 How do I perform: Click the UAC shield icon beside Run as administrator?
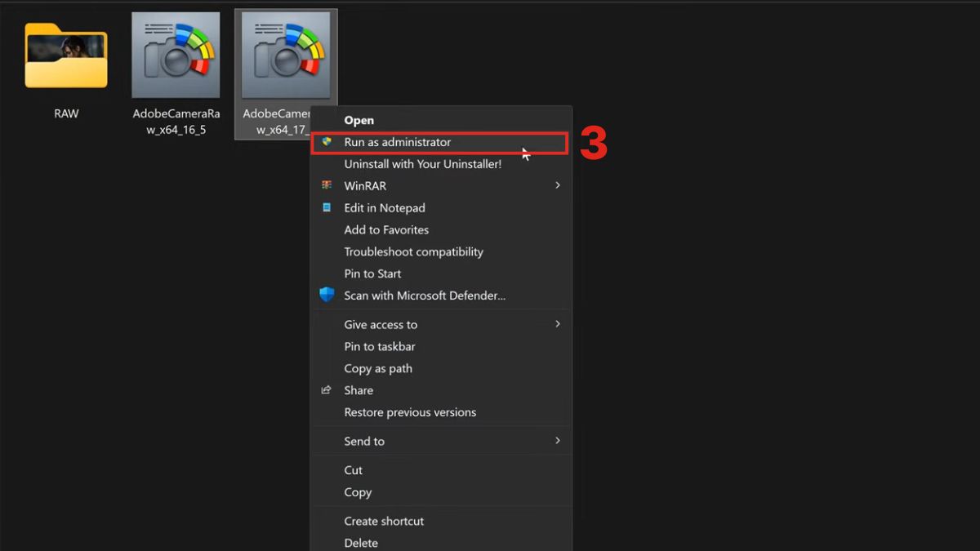(x=327, y=142)
